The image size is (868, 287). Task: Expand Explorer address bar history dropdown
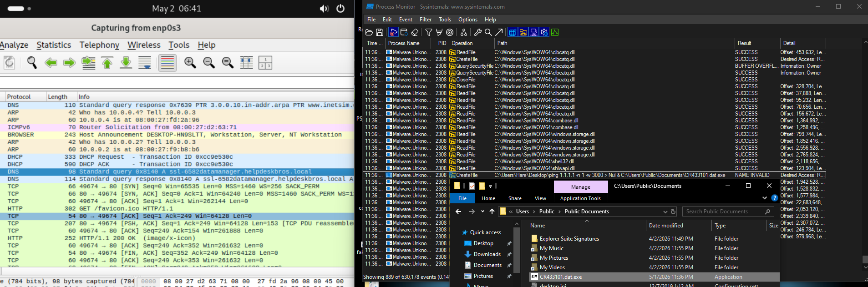665,211
